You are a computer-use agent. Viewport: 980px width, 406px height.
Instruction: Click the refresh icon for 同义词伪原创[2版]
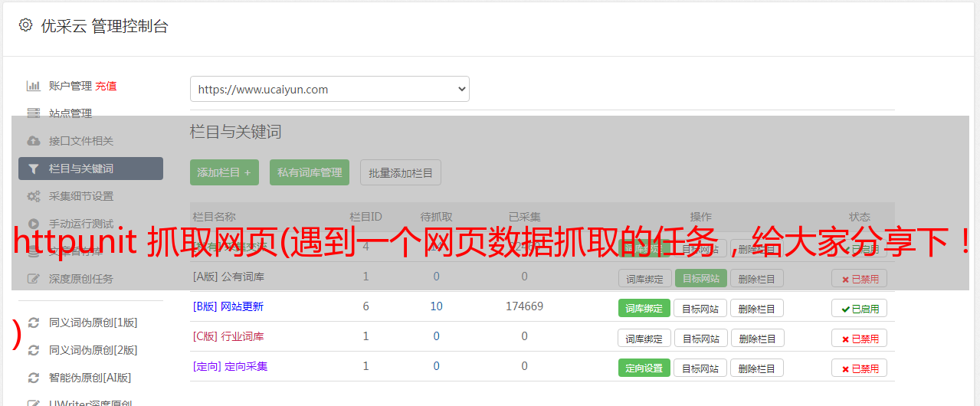pyautogui.click(x=33, y=350)
